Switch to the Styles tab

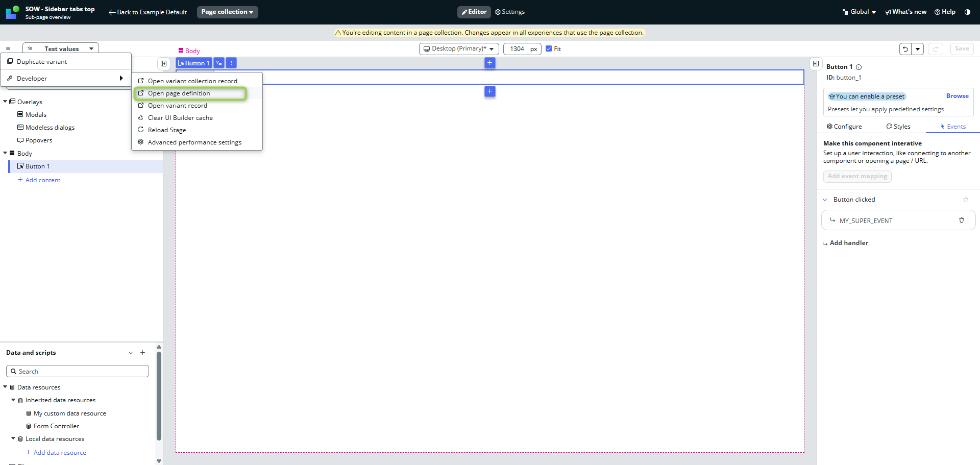pos(898,127)
